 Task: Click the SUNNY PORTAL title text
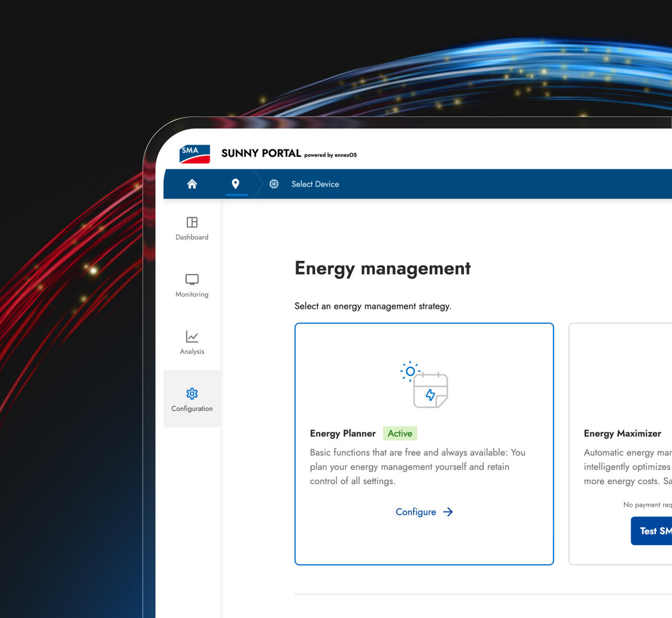click(261, 153)
